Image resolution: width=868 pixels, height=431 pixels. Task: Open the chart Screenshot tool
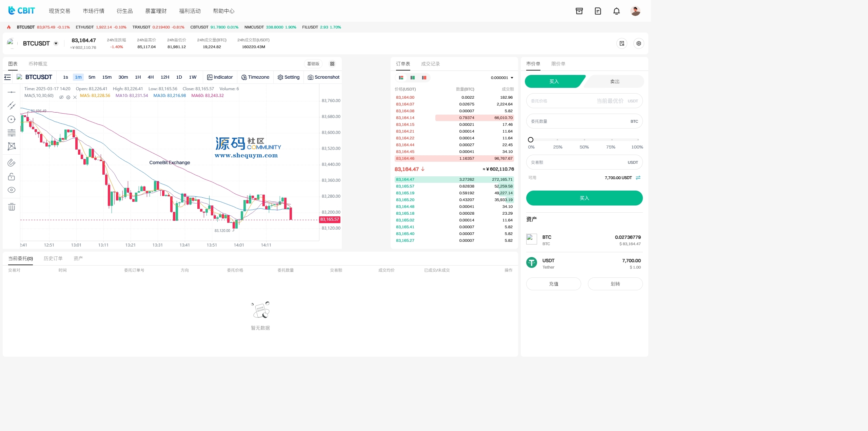[x=323, y=77]
